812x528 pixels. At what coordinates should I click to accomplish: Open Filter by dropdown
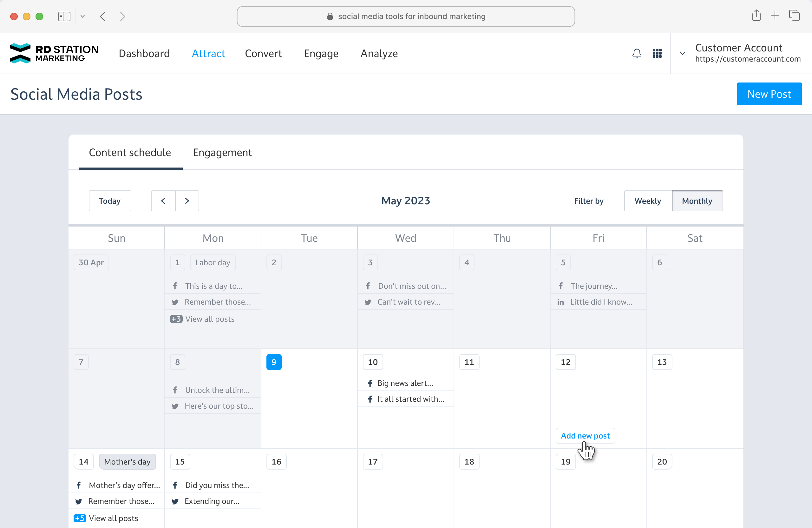click(588, 201)
